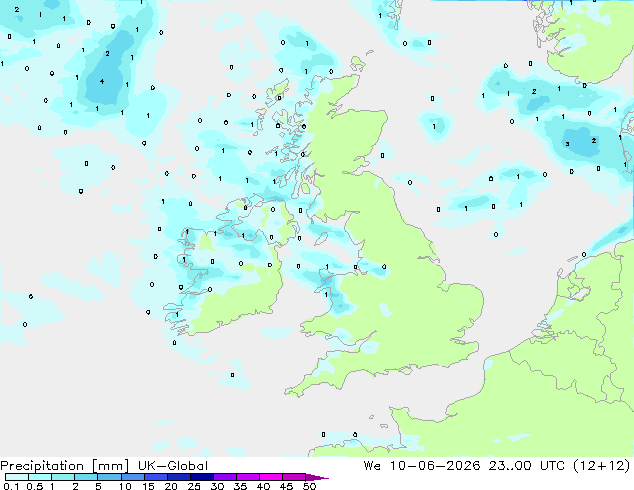Screen dimensions: 634x490
Task: Click the '10' legend scale label
Action: tap(125, 486)
